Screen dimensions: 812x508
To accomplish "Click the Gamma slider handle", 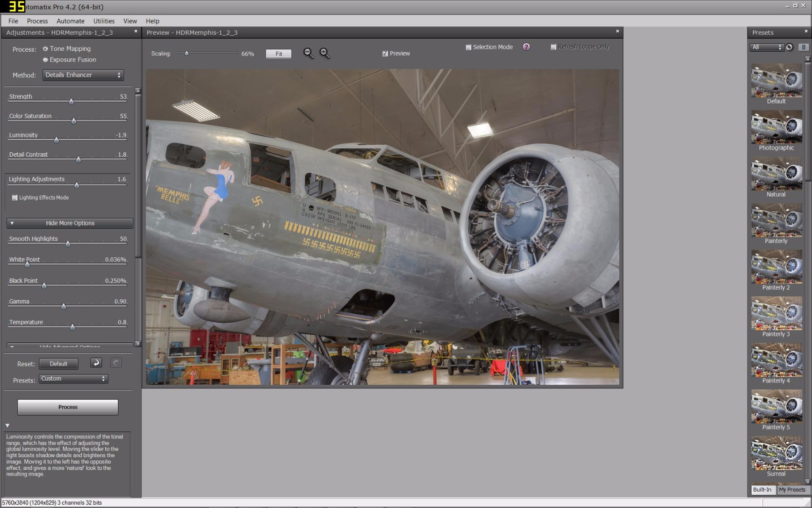I will (x=63, y=307).
